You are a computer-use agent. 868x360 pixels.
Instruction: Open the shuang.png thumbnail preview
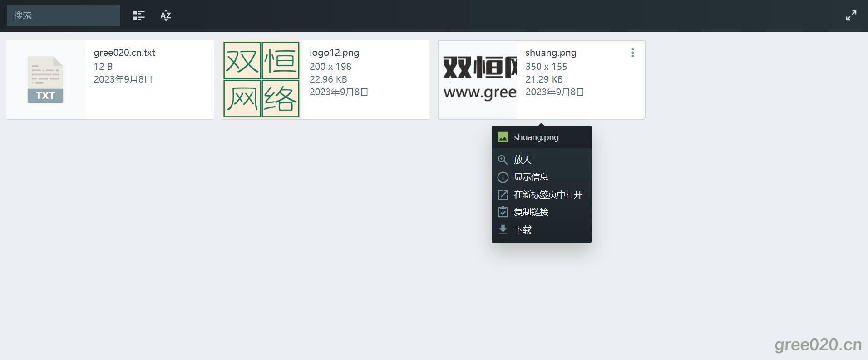click(478, 80)
